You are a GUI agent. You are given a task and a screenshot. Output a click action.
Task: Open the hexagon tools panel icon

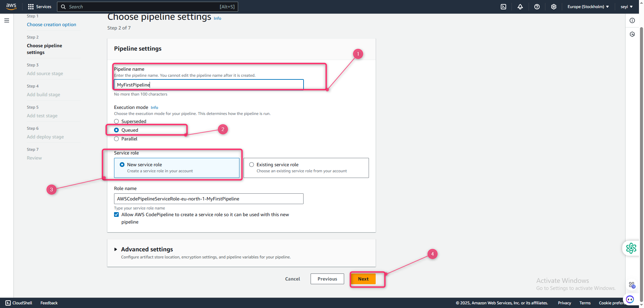click(x=632, y=34)
